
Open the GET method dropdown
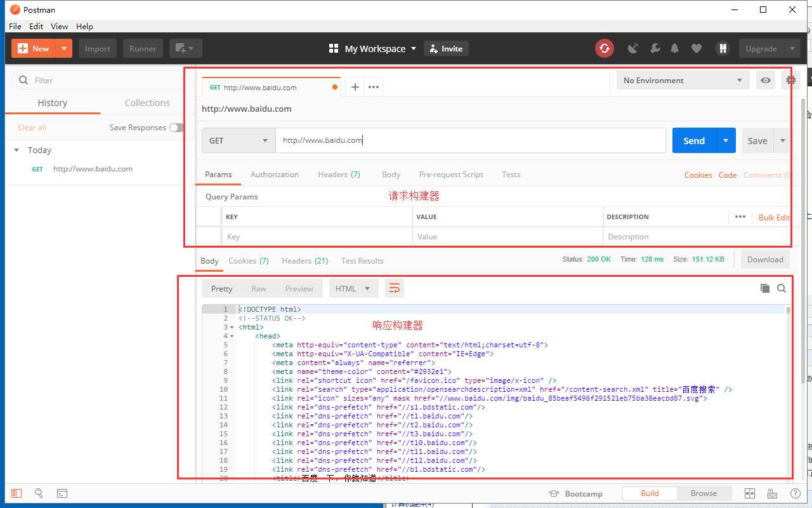pos(239,140)
